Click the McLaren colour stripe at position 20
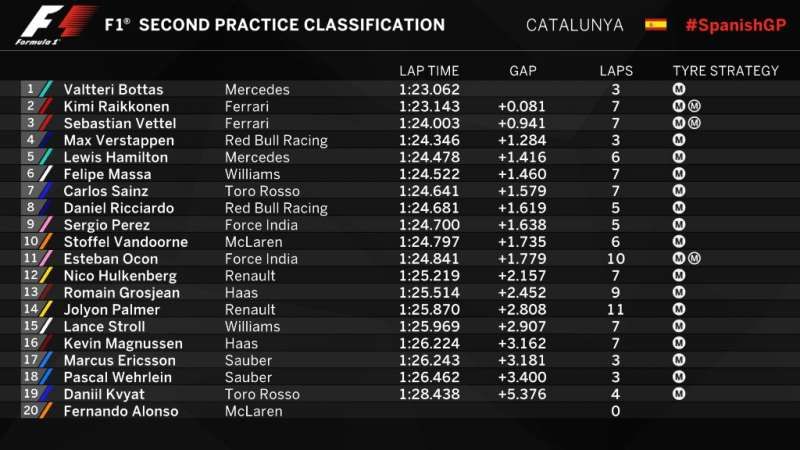 click(x=46, y=411)
